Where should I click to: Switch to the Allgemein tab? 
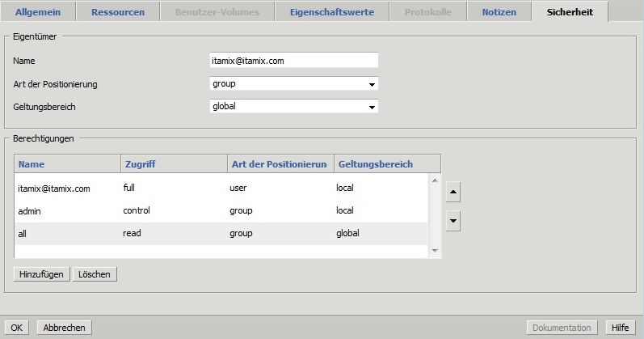pyautogui.click(x=38, y=12)
